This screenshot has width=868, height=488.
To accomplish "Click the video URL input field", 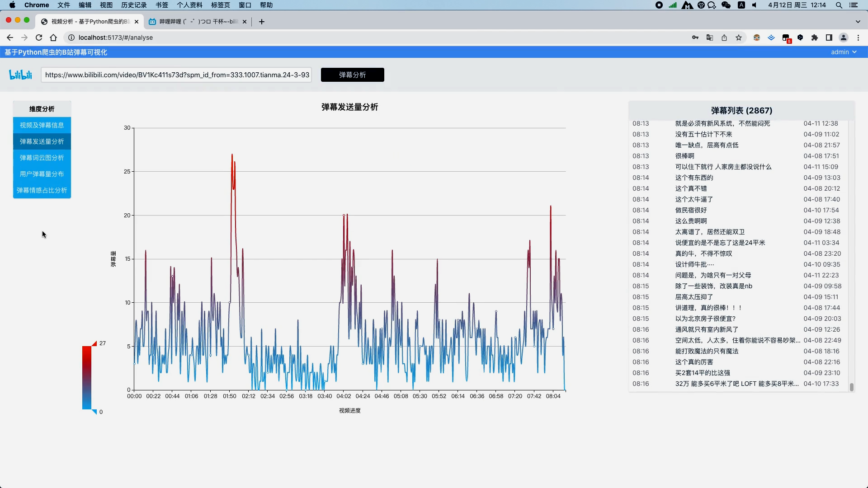I will (176, 75).
